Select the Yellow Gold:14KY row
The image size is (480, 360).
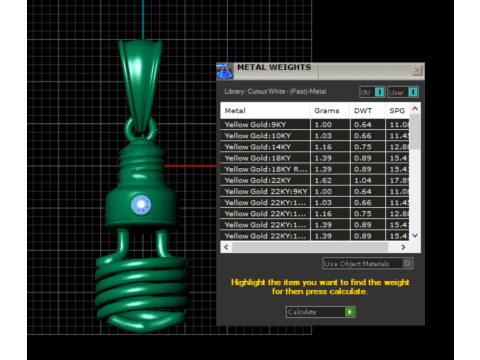point(315,147)
